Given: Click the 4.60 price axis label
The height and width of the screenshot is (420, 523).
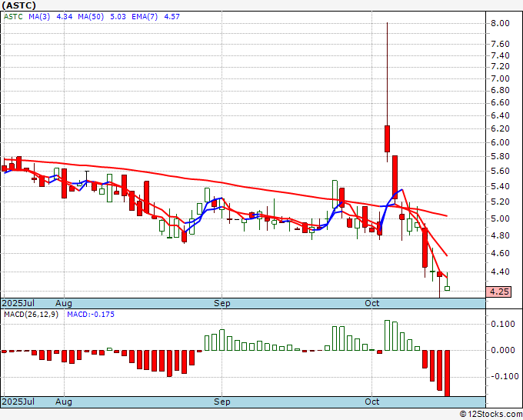Looking at the screenshot, I should click(500, 253).
